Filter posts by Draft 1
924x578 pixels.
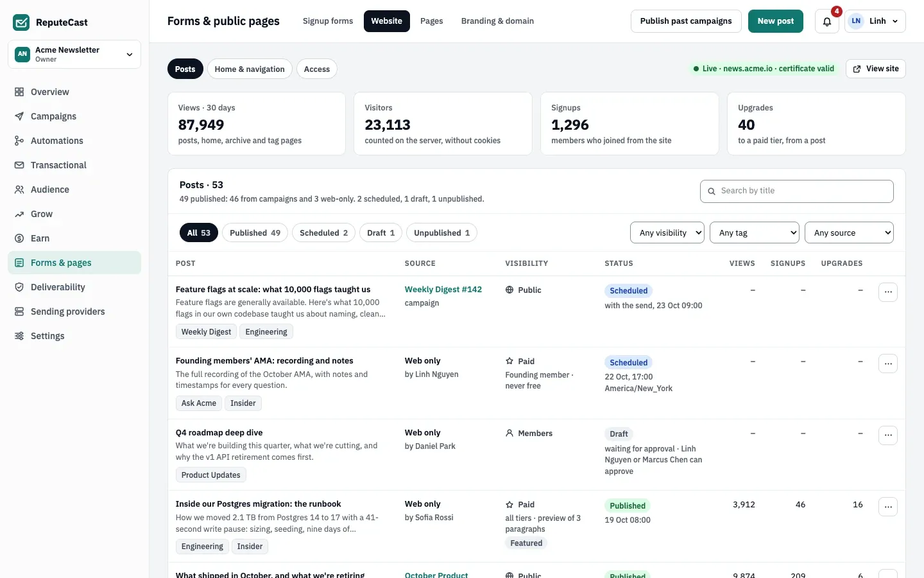click(x=381, y=233)
